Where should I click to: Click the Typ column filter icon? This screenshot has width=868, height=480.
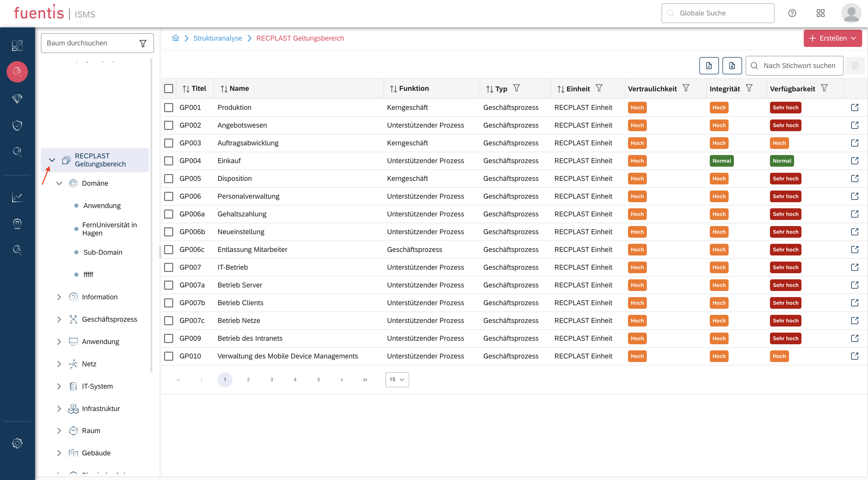[x=516, y=88]
